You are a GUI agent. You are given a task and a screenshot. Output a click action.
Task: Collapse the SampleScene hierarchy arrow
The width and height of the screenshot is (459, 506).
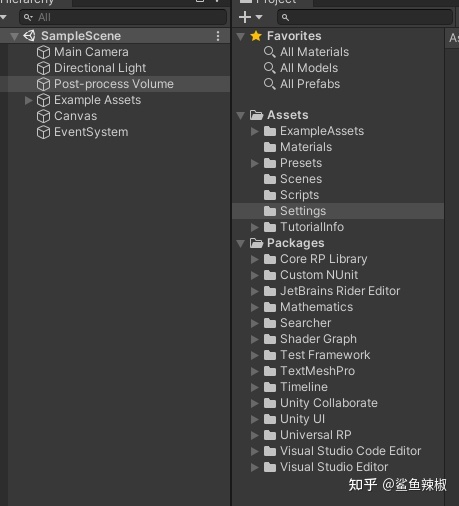14,36
